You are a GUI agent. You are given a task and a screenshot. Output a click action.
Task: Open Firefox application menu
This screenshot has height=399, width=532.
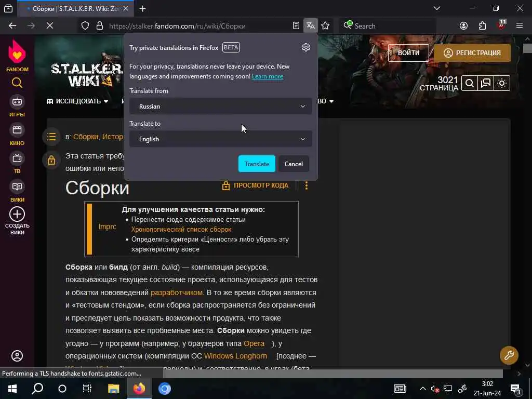[x=520, y=26]
